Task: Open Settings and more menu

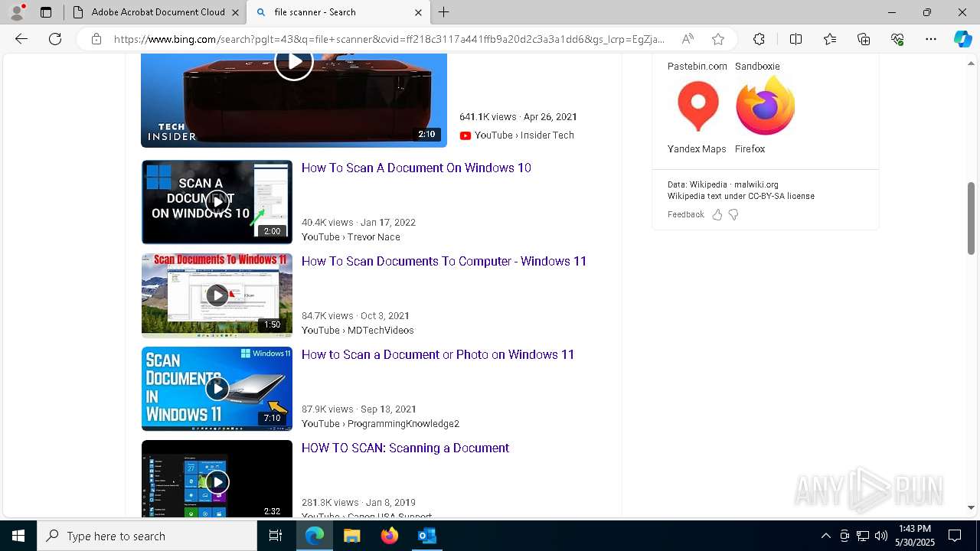Action: click(931, 39)
